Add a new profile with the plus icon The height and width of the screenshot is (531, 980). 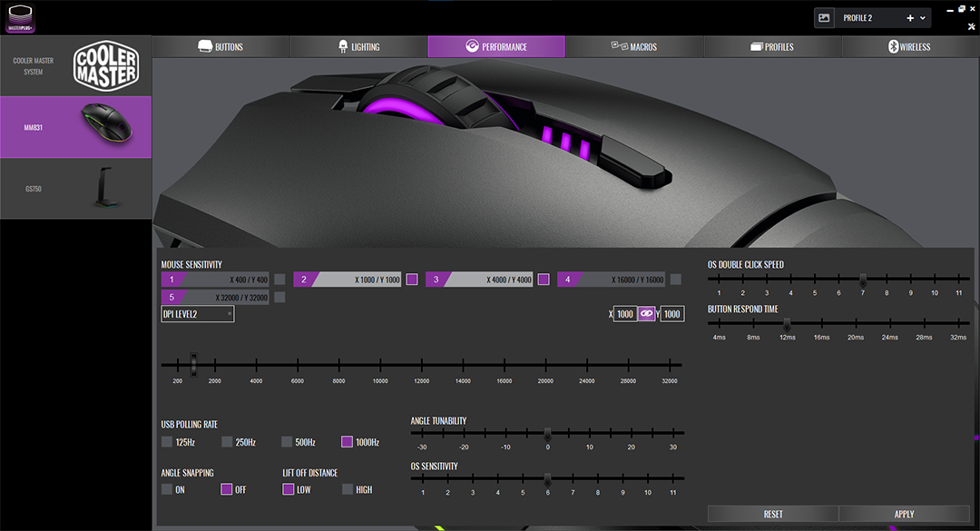click(910, 18)
